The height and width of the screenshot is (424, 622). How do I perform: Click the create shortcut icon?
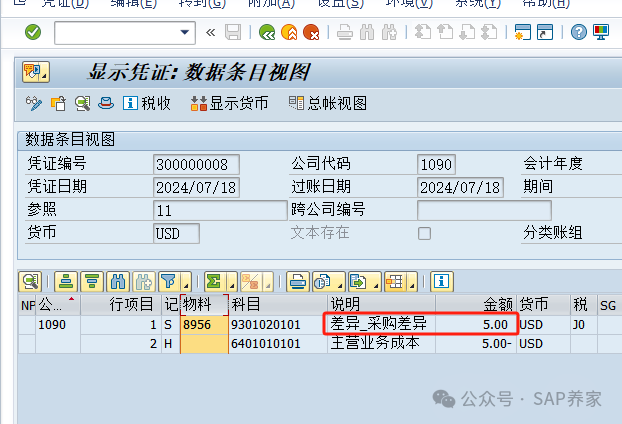(545, 32)
